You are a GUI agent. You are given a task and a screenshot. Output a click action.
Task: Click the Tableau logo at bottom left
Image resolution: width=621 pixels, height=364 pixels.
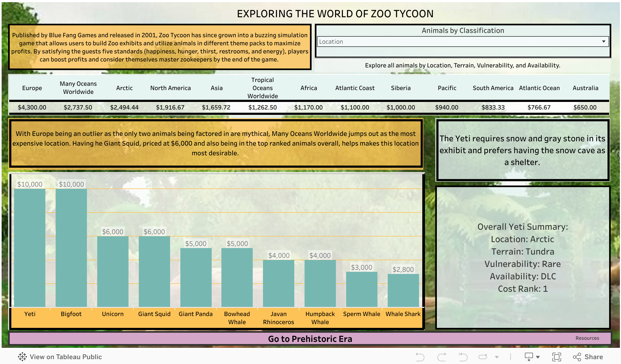coord(23,357)
